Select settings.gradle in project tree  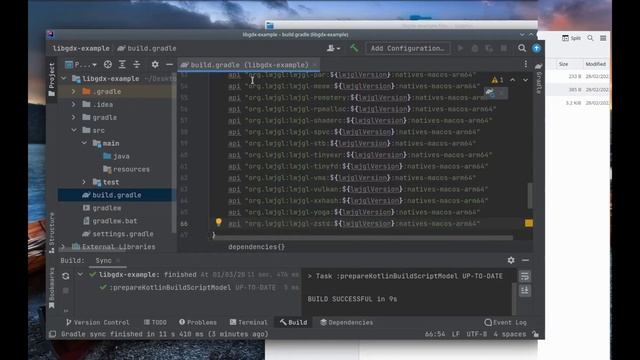118,233
